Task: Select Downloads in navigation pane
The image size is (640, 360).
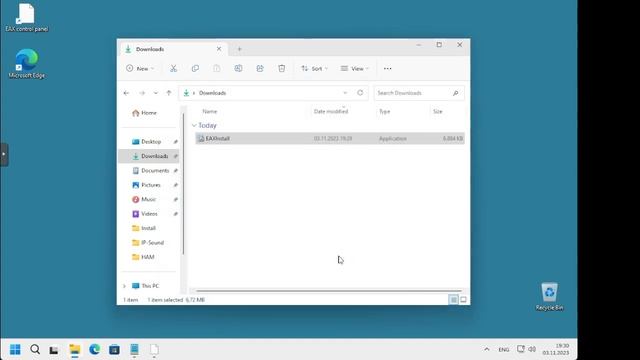Action: click(x=150, y=156)
